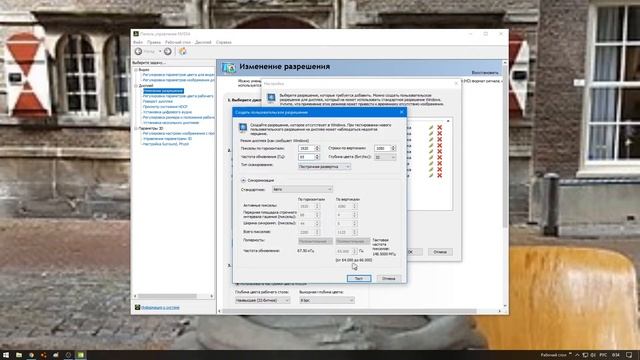
Task: Click the task tree horizontal scrollbar
Action: pos(173,296)
